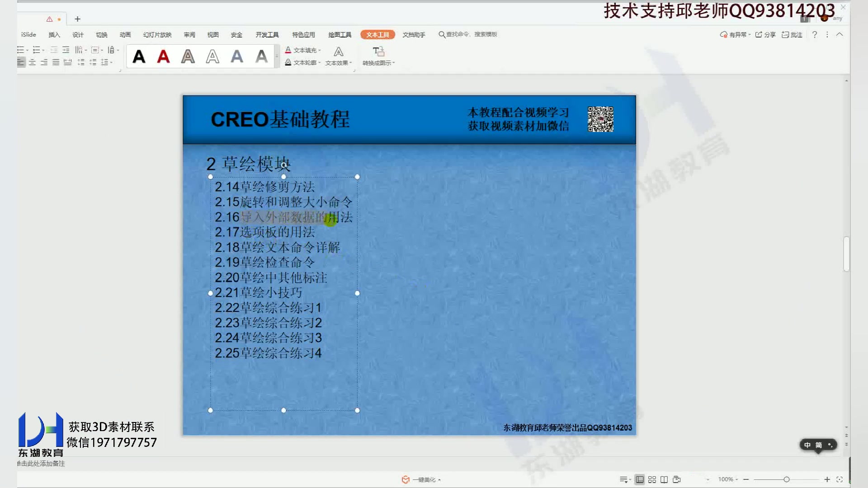
Task: Click the convert to SmartArt diagram icon
Action: (378, 52)
